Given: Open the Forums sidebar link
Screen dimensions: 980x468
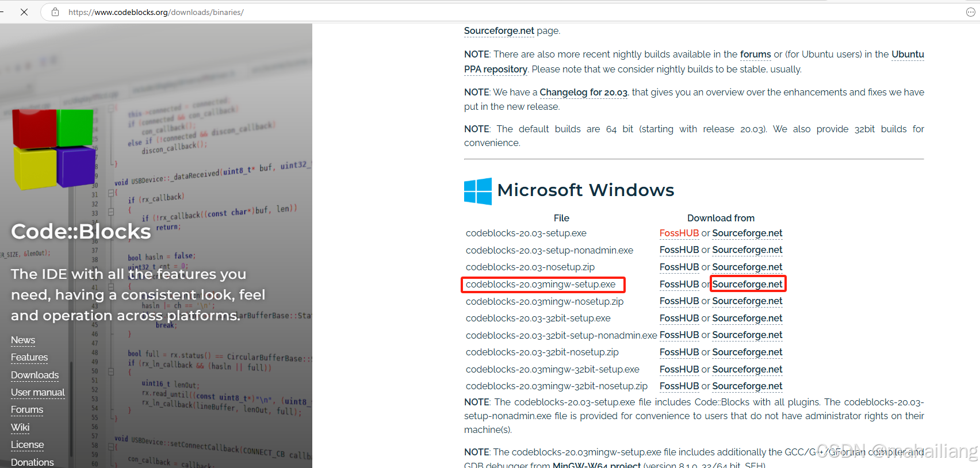Looking at the screenshot, I should (x=27, y=410).
